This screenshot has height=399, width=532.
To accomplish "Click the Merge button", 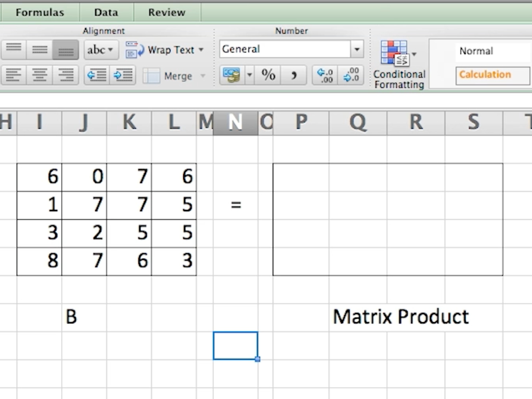I will click(168, 76).
